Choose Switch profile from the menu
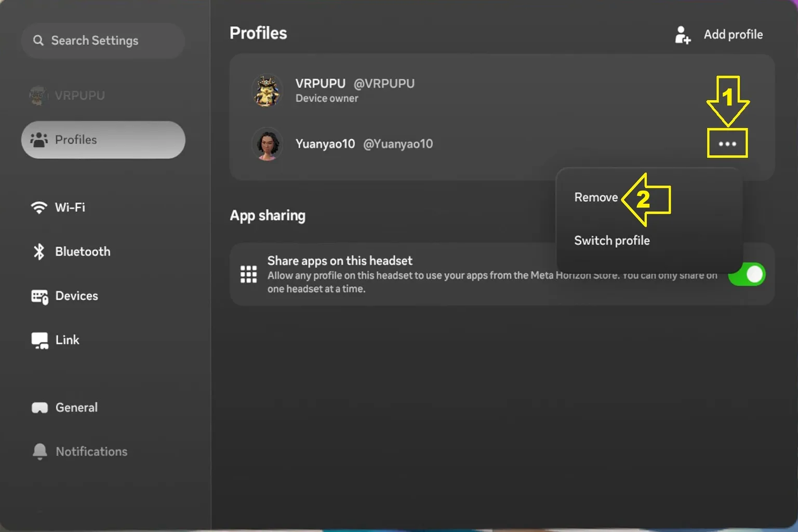Image resolution: width=798 pixels, height=532 pixels. pos(612,241)
